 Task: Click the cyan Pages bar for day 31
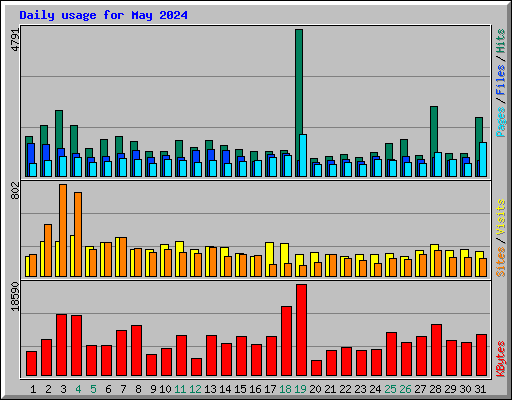click(483, 159)
